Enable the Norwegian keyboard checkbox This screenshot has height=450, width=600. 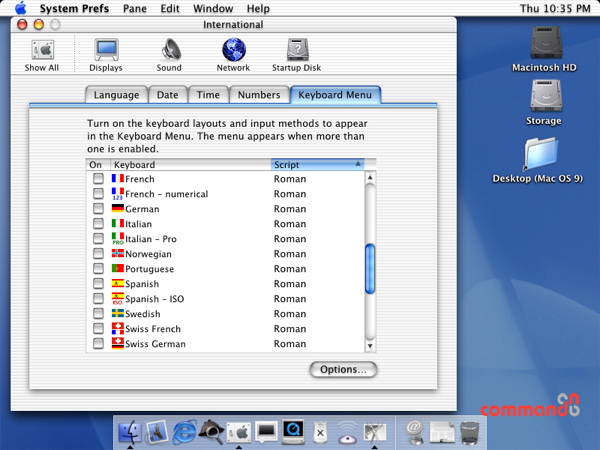(98, 253)
